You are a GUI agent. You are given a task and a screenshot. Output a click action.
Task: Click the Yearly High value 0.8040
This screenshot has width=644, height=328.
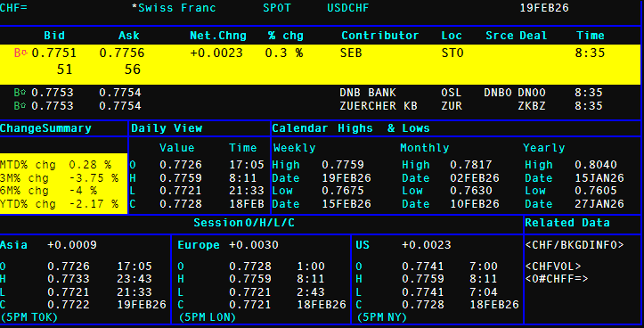pyautogui.click(x=596, y=165)
